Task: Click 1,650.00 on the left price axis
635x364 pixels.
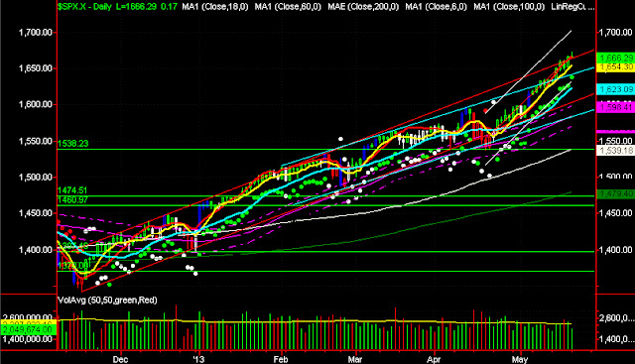Action: click(36, 68)
